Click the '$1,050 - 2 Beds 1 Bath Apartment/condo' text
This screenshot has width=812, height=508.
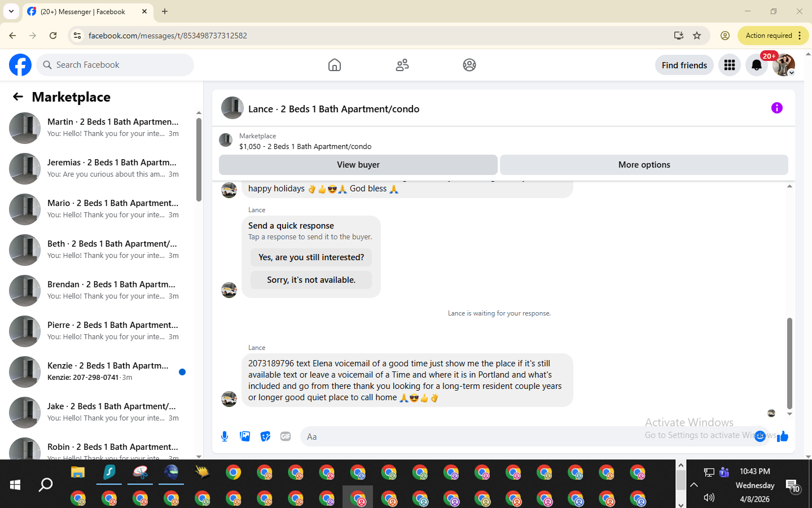pyautogui.click(x=305, y=146)
